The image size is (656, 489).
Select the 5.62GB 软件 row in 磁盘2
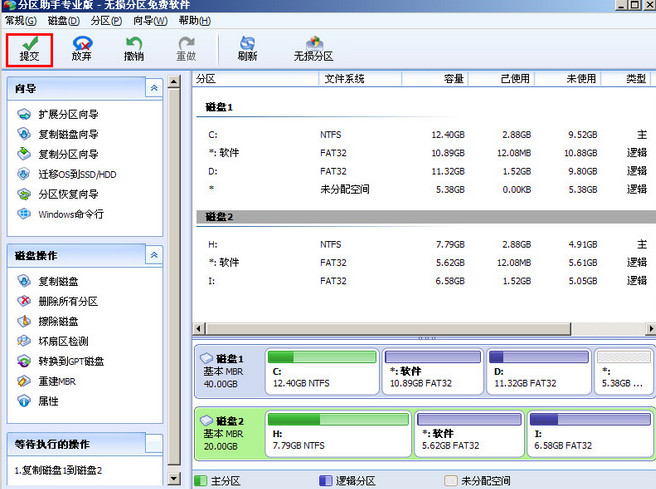(426, 262)
